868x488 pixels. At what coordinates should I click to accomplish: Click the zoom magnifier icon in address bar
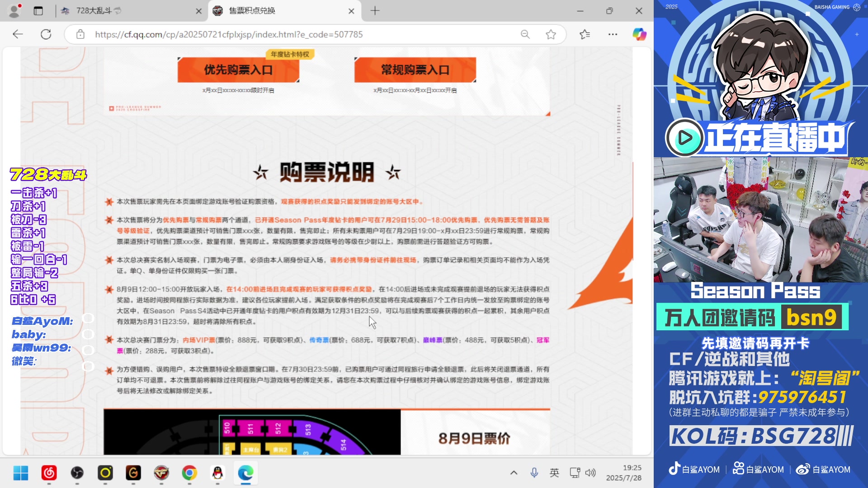[525, 34]
